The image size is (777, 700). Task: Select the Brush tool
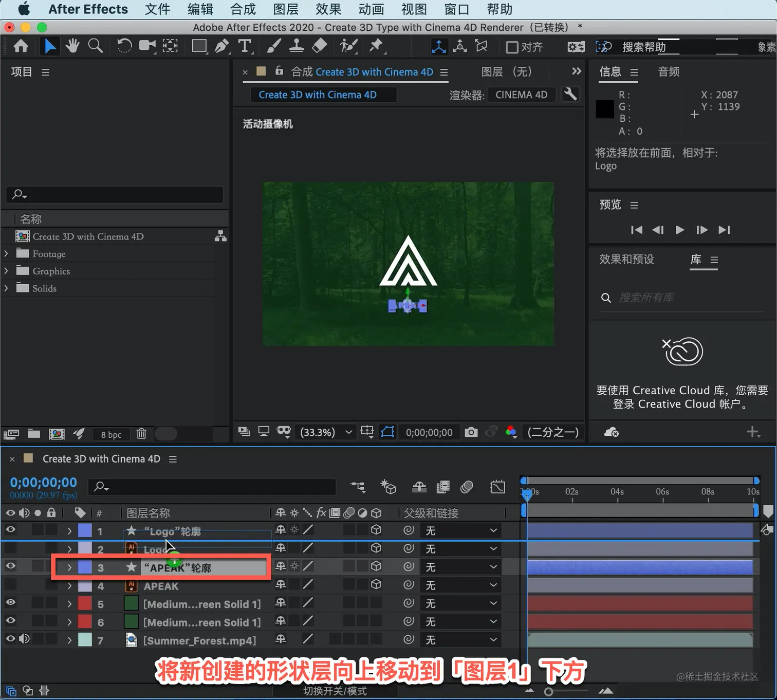[273, 46]
